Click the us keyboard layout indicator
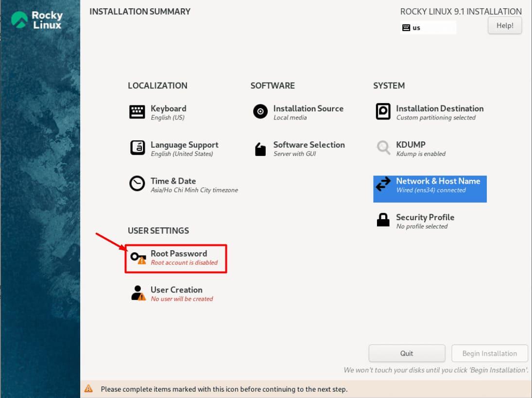The image size is (532, 398). pyautogui.click(x=428, y=28)
